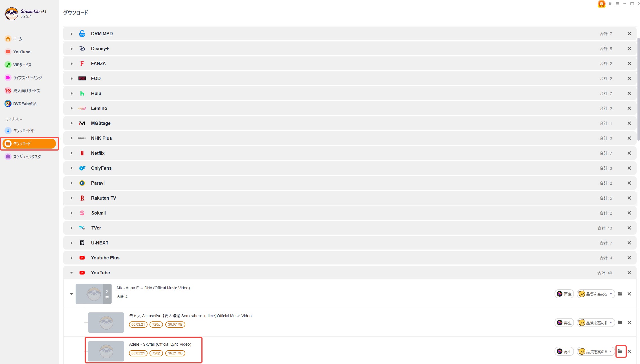Collapse the Mix - Anna F. playlist
Image resolution: width=640 pixels, height=364 pixels.
pyautogui.click(x=71, y=294)
